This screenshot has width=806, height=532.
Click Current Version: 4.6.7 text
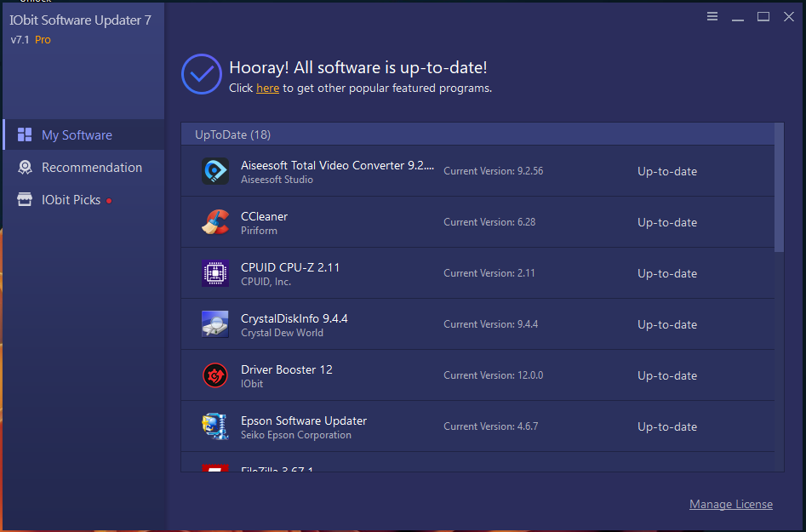click(491, 426)
